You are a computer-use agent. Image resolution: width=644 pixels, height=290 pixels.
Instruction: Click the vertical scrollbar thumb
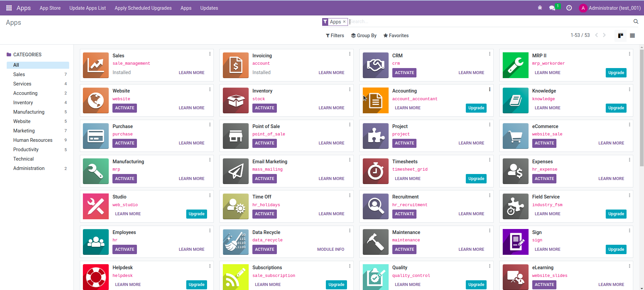(642, 107)
